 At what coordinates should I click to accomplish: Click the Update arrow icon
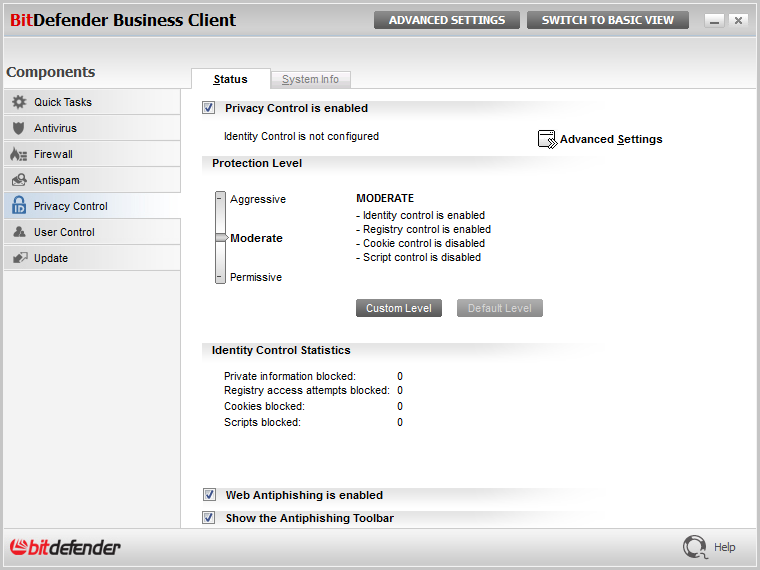20,258
